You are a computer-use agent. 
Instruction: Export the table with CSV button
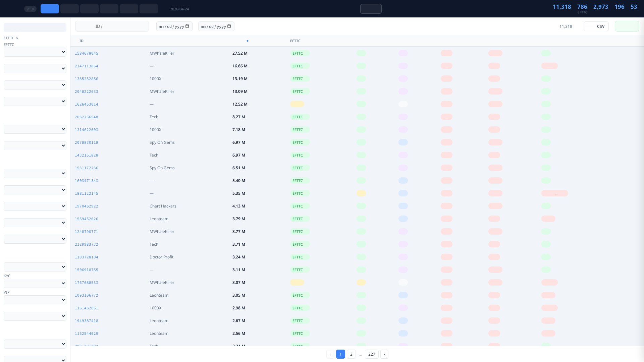[596, 26]
